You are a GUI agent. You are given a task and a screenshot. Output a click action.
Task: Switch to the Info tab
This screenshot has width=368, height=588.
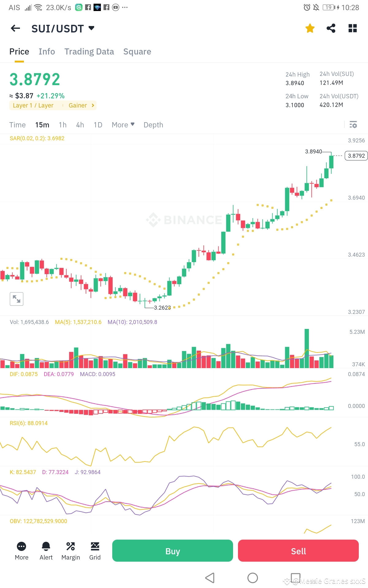[x=47, y=51]
